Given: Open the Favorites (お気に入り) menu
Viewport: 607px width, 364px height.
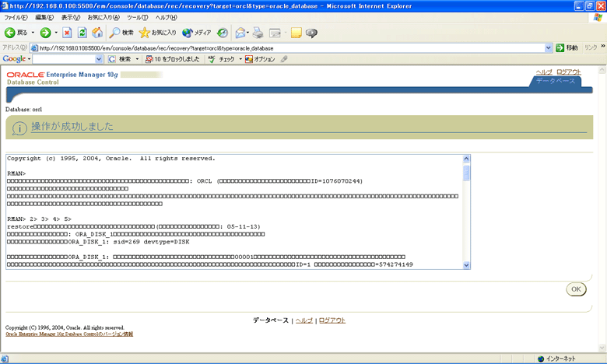Looking at the screenshot, I should [104, 17].
